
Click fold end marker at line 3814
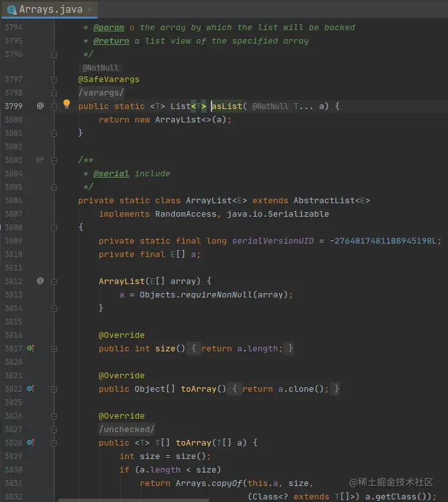(54, 308)
